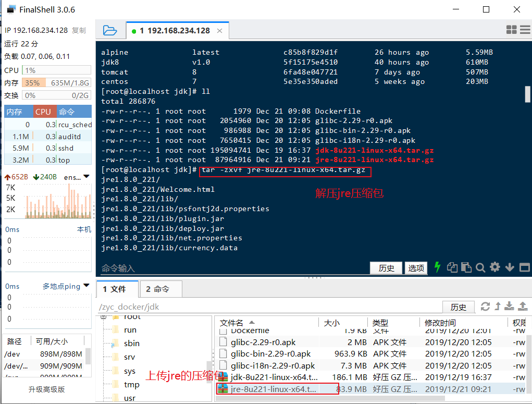Open terminal search magnifier icon
This screenshot has width=532, height=404.
coord(480,268)
